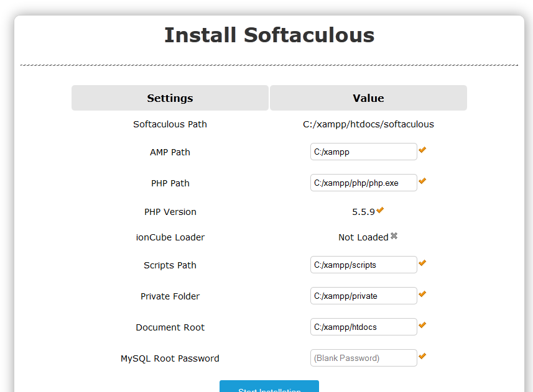Image resolution: width=533 pixels, height=392 pixels.
Task: Click the checkmark icon beside Private Folder
Action: click(422, 294)
